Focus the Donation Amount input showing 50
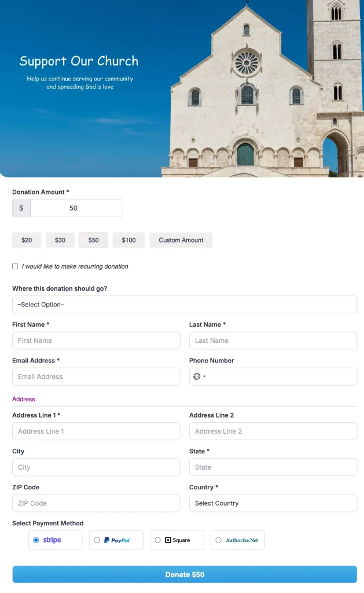The image size is (364, 593). point(76,208)
